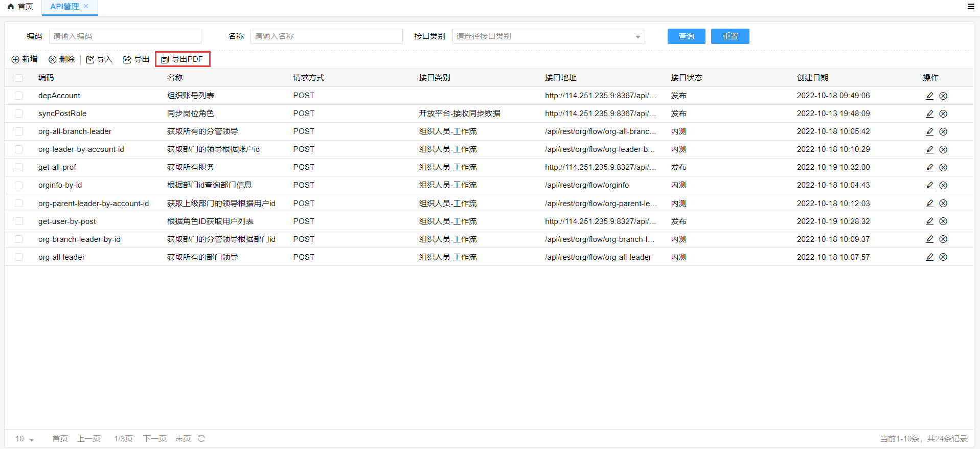Edit the org-all-leader row
980x449 pixels.
(x=929, y=257)
